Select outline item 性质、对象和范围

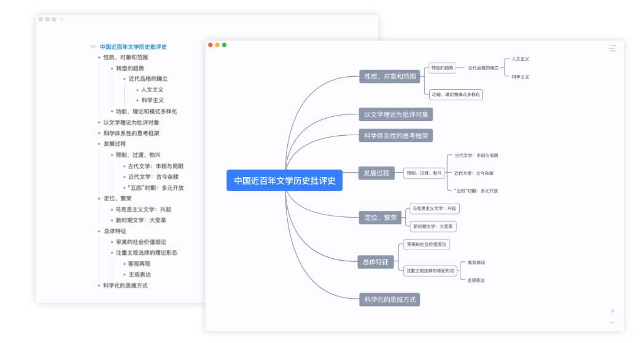click(126, 58)
